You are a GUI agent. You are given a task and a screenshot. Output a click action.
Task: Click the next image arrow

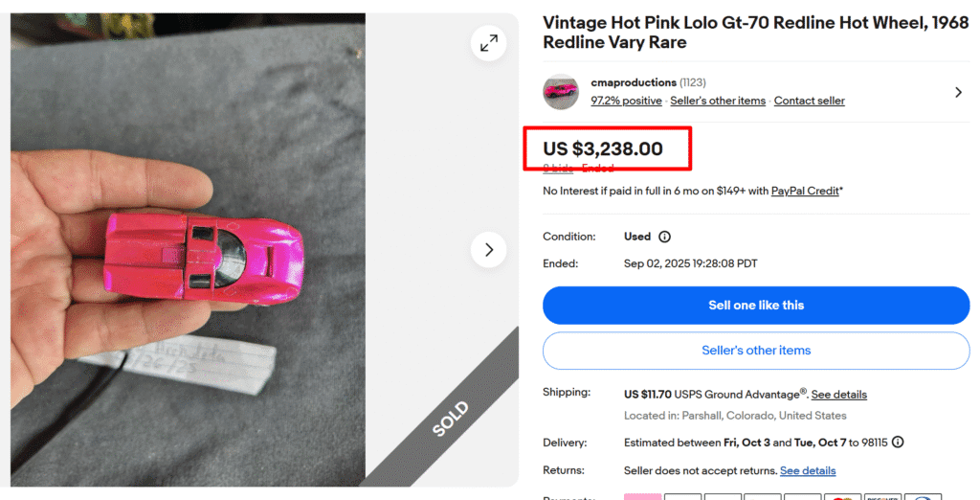pos(489,250)
